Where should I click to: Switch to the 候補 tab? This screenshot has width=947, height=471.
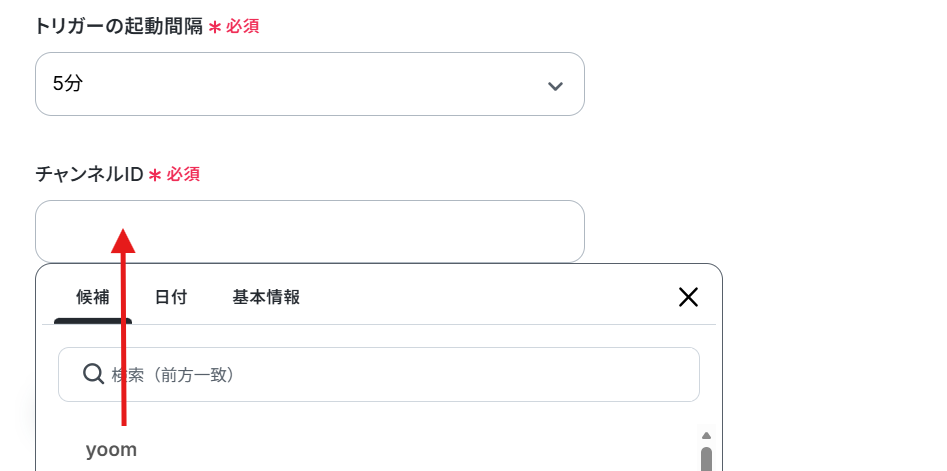coord(93,297)
